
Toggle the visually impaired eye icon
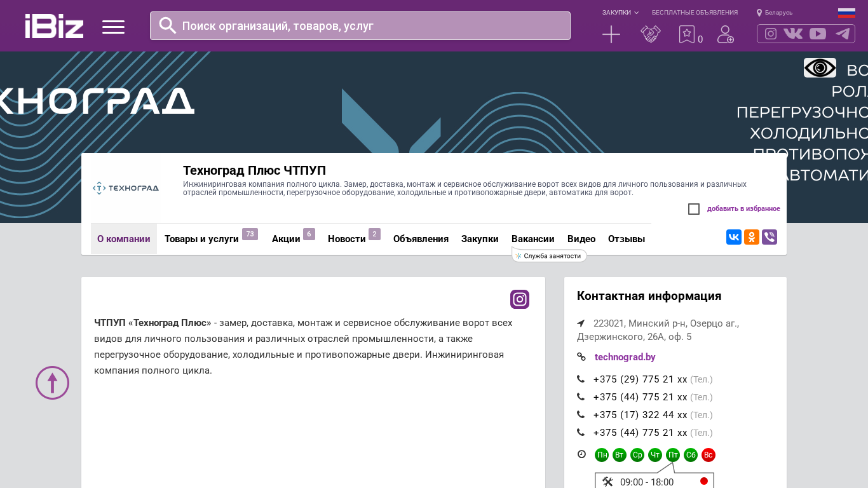(820, 67)
